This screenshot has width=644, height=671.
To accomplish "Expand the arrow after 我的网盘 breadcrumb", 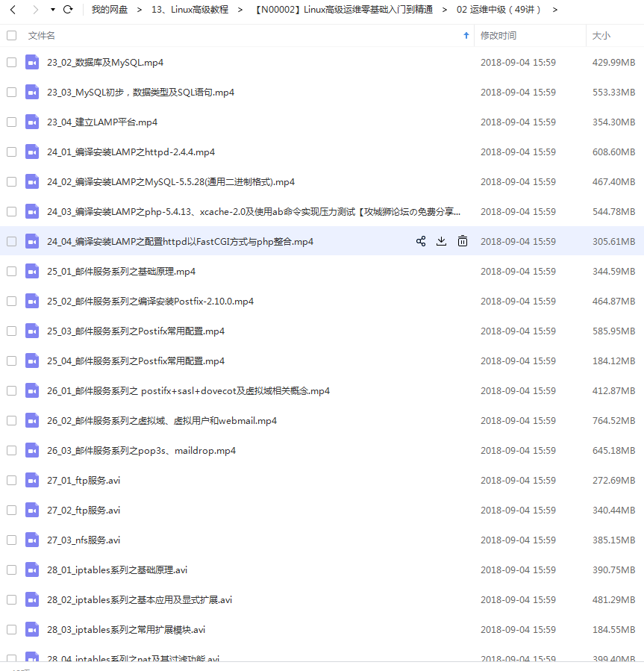I will (x=140, y=10).
